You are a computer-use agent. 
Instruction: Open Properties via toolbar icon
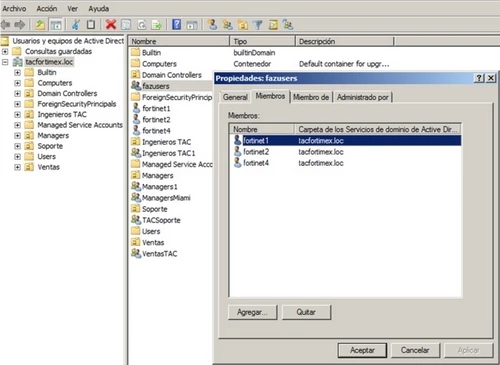point(126,25)
